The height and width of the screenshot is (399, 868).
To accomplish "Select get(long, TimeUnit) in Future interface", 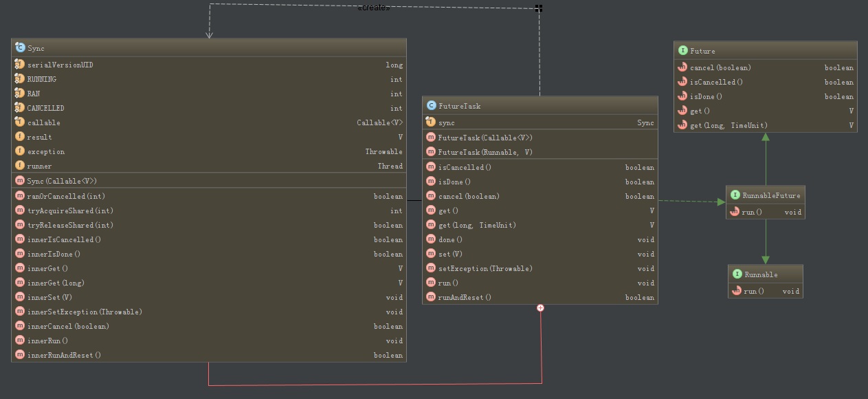I will click(766, 125).
